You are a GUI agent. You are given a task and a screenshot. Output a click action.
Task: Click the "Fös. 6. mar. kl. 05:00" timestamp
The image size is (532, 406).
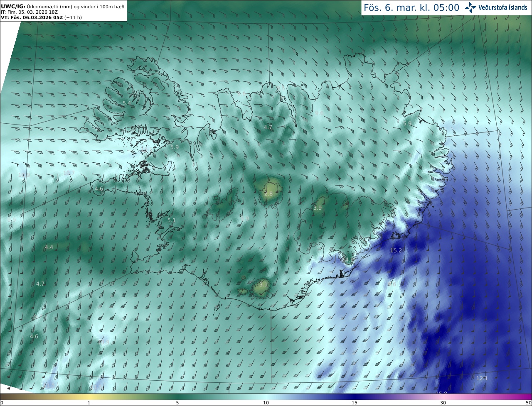point(411,7)
